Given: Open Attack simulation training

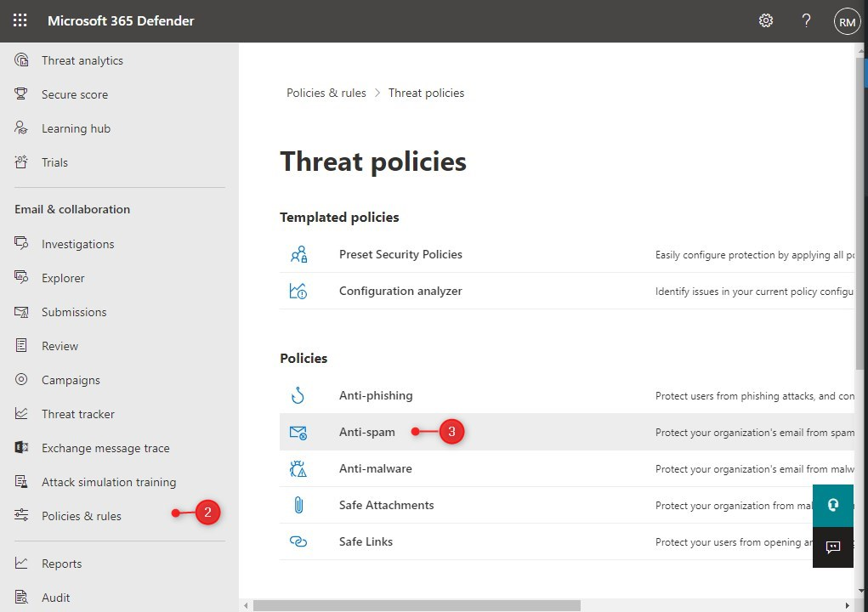Looking at the screenshot, I should pyautogui.click(x=109, y=482).
